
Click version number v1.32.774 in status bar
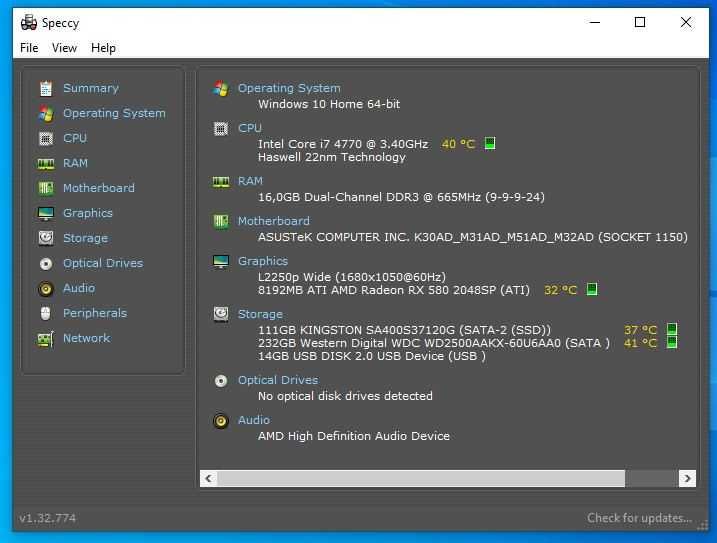(x=48, y=518)
